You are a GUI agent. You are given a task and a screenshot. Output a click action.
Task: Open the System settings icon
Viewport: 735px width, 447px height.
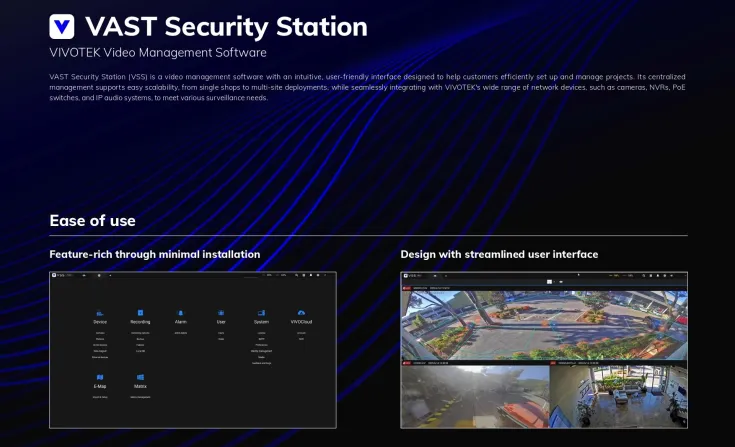point(261,313)
